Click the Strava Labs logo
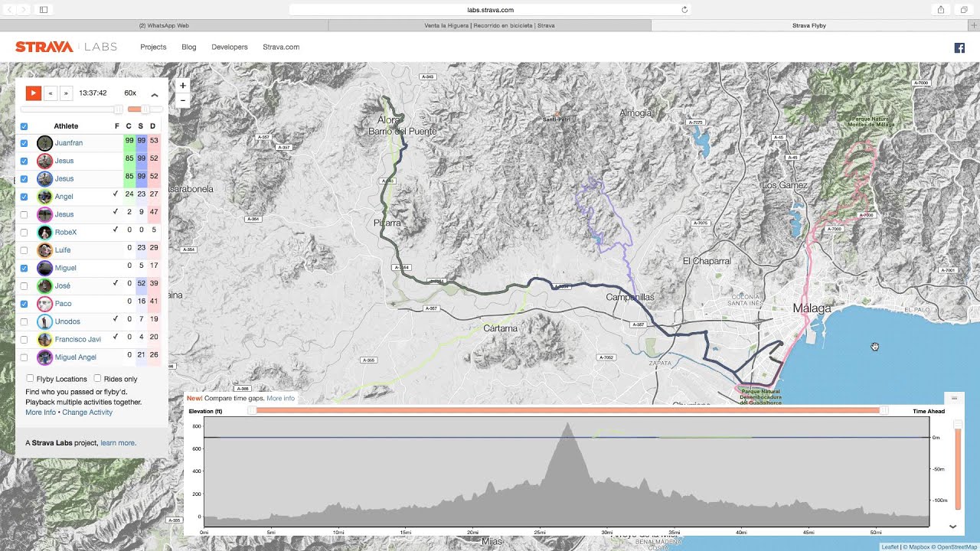The height and width of the screenshot is (551, 980). click(66, 47)
